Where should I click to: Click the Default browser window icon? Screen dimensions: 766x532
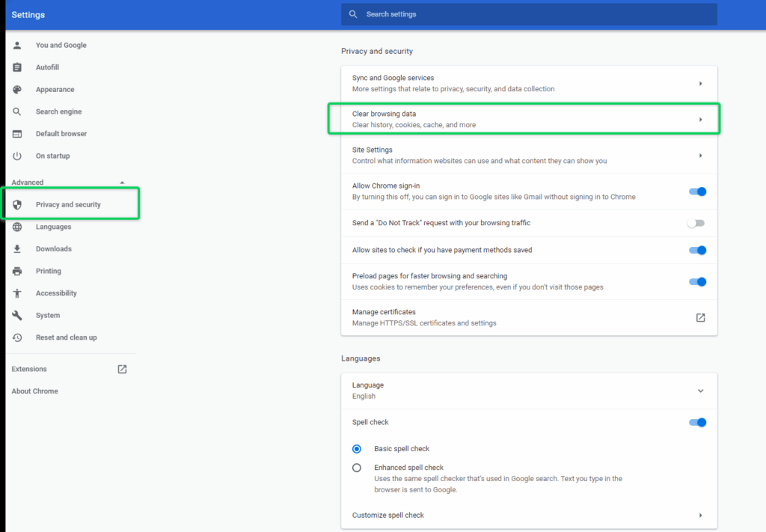[x=17, y=134]
